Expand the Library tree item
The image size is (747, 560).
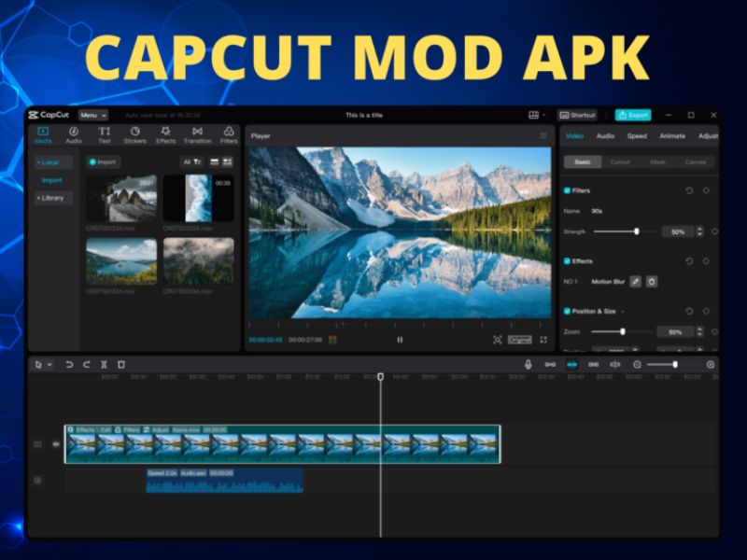pyautogui.click(x=53, y=198)
